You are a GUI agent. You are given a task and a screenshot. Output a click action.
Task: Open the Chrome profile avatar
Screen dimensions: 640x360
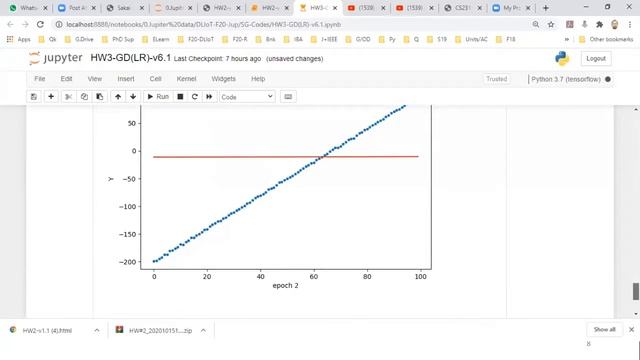[x=614, y=24]
